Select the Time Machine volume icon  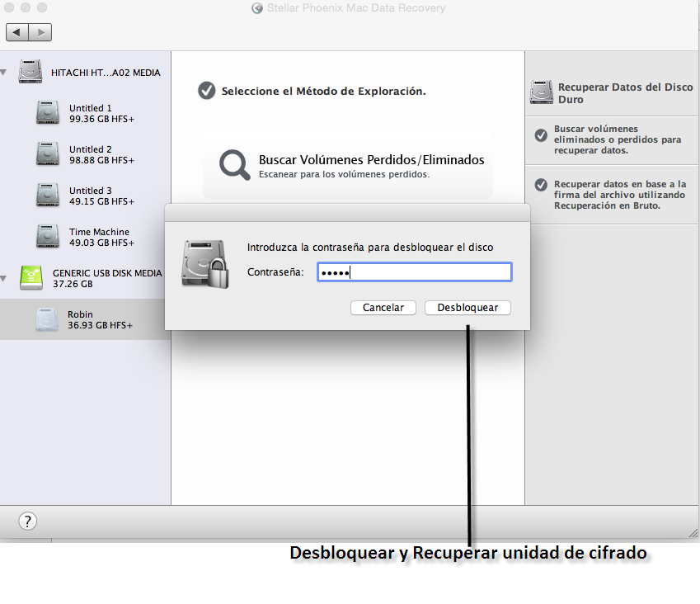[48, 236]
